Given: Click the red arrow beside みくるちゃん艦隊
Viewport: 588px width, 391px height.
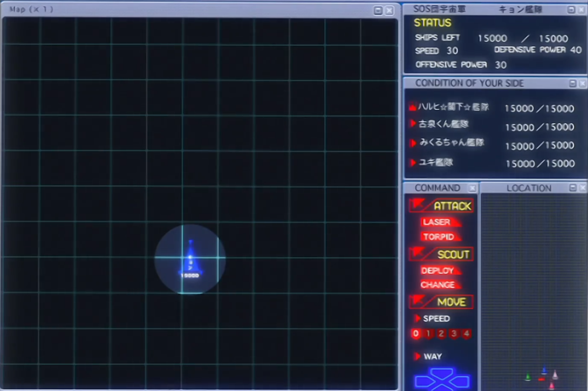Looking at the screenshot, I should tap(413, 143).
